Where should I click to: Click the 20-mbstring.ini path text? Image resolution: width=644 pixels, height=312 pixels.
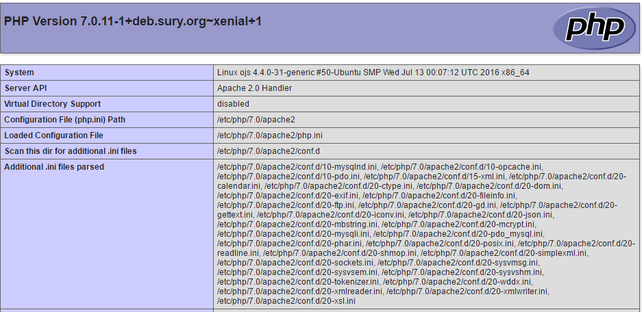click(297, 224)
